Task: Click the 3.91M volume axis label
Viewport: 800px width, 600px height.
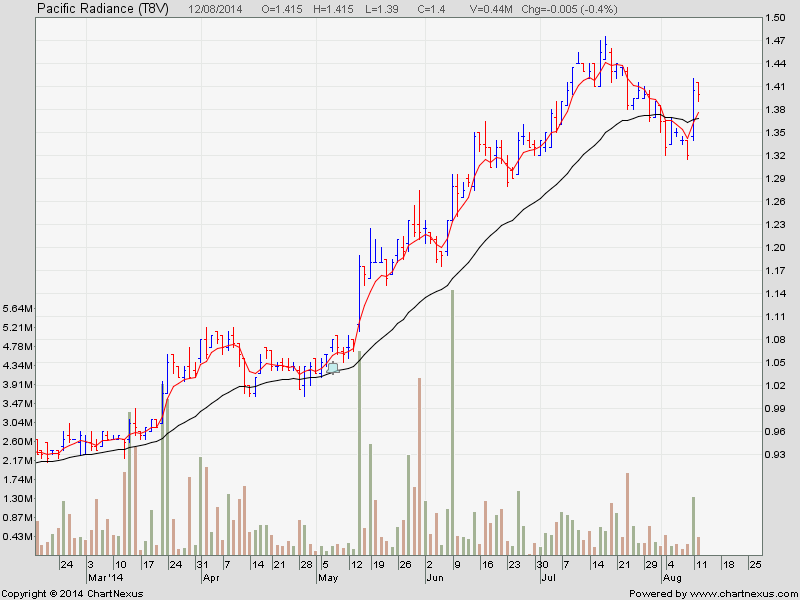Action: click(x=18, y=385)
